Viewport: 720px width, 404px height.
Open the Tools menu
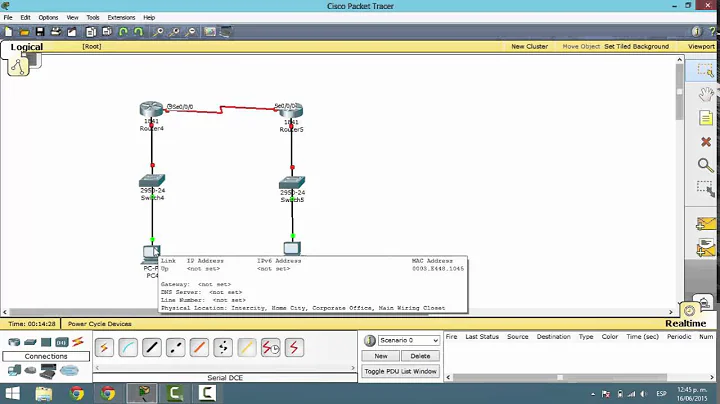coord(93,17)
